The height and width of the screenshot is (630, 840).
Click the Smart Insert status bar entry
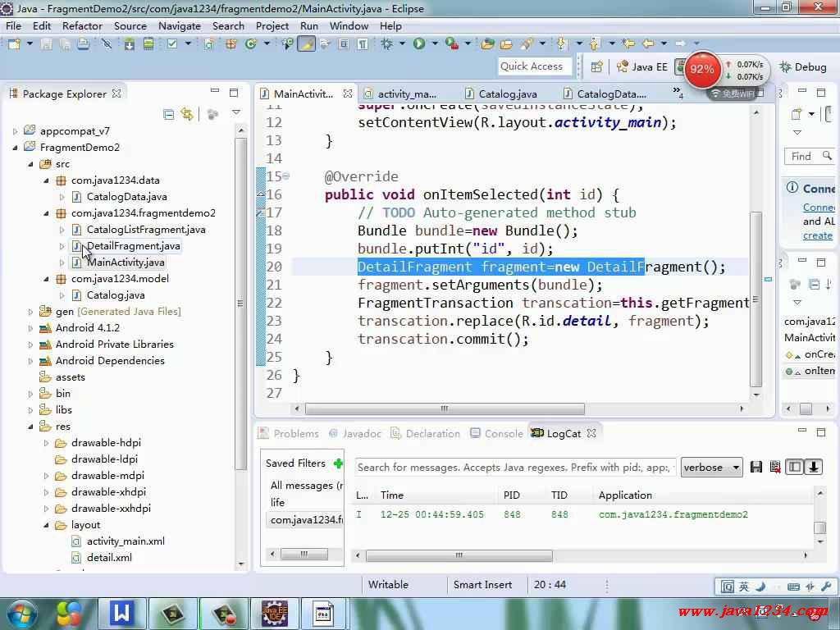coord(482,584)
